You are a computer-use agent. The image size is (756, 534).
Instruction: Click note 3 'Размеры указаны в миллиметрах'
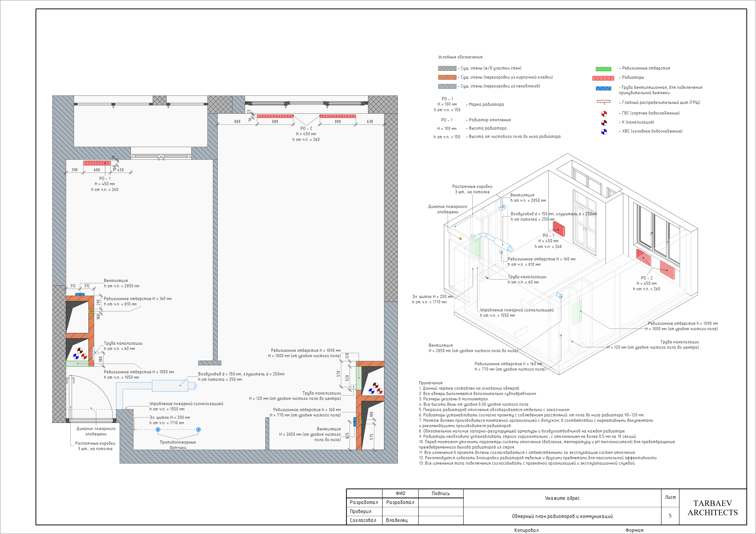coord(454,399)
